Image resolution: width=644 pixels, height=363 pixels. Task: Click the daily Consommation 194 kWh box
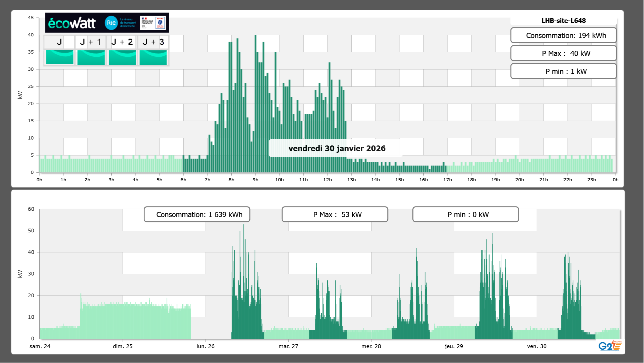point(563,35)
